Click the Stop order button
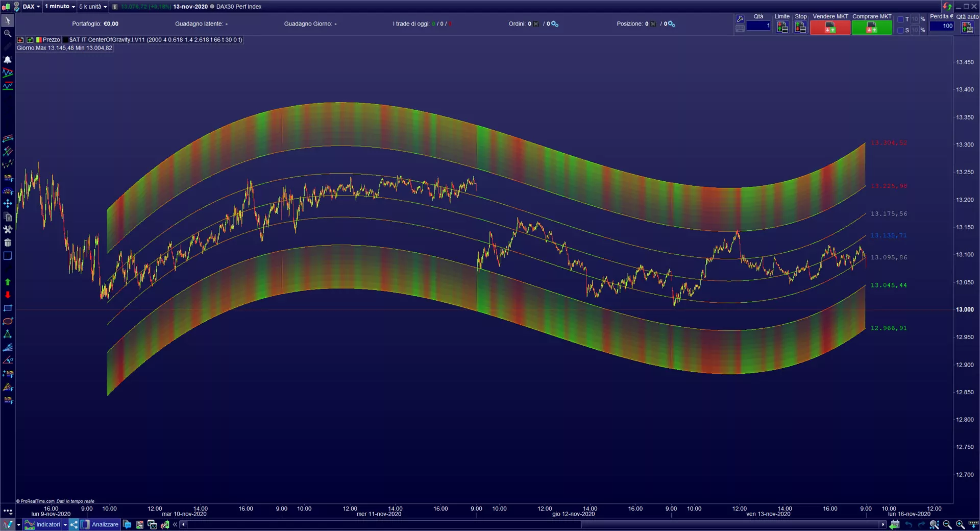This screenshot has height=531, width=980. (800, 28)
